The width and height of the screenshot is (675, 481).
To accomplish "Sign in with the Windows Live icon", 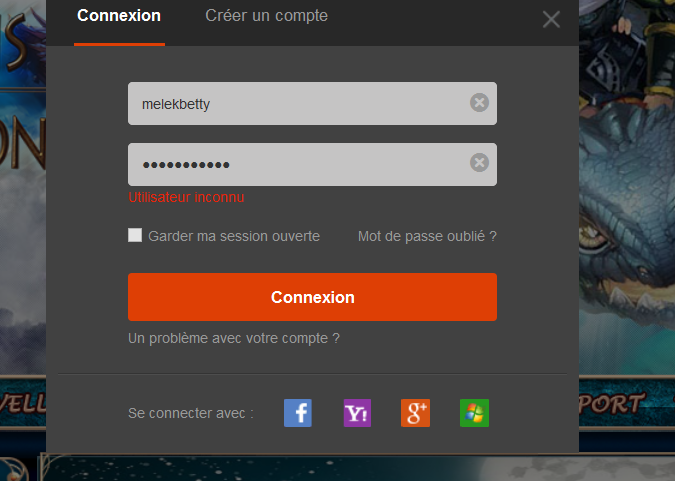I will point(474,413).
